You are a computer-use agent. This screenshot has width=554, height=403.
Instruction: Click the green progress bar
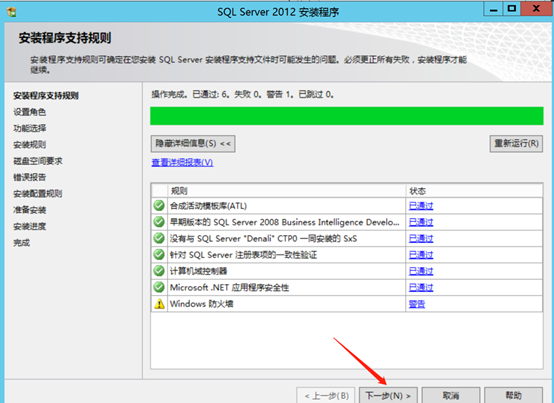tap(347, 116)
